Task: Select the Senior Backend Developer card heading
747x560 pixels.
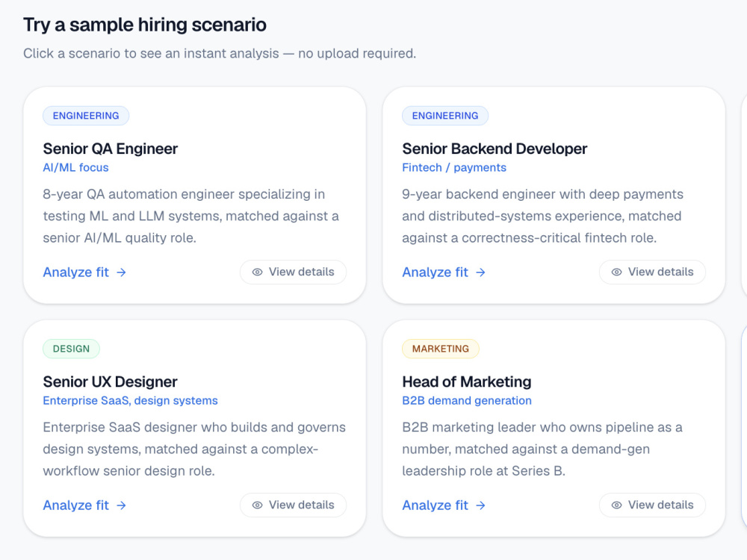Action: tap(495, 149)
